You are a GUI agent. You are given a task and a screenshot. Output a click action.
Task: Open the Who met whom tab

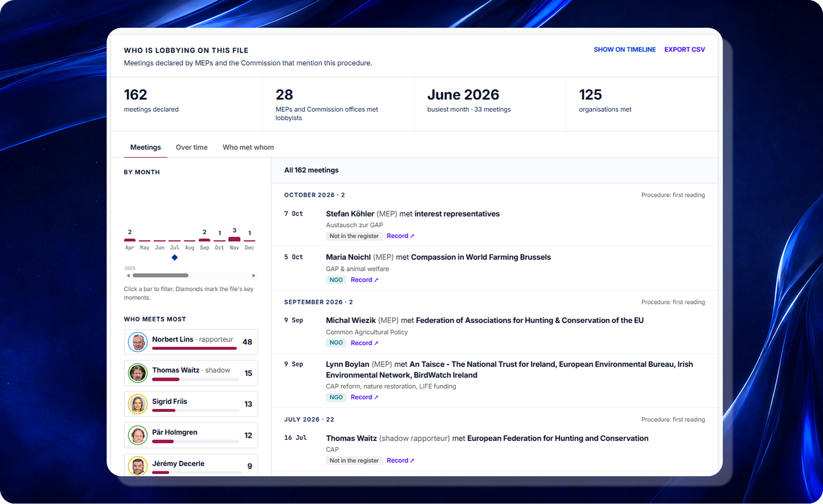click(x=248, y=147)
